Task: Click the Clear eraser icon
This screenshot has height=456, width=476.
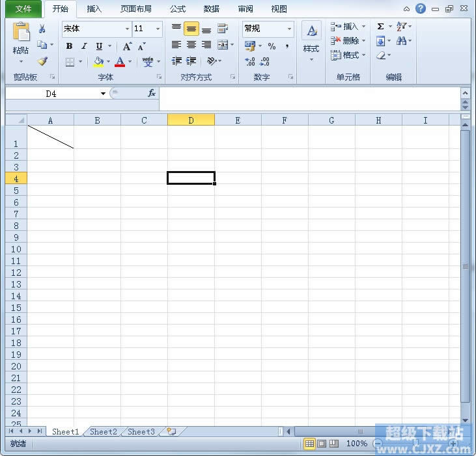Action: 381,55
